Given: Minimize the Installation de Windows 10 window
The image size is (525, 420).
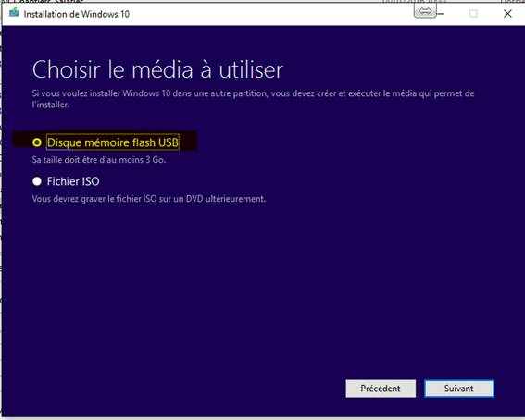Looking at the screenshot, I should (441, 14).
